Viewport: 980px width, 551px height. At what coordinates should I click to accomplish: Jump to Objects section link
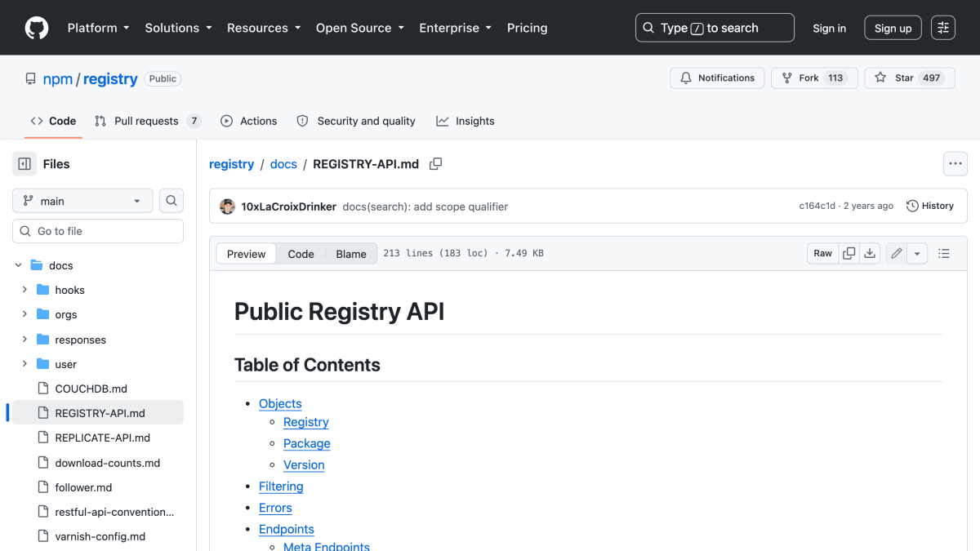click(280, 403)
